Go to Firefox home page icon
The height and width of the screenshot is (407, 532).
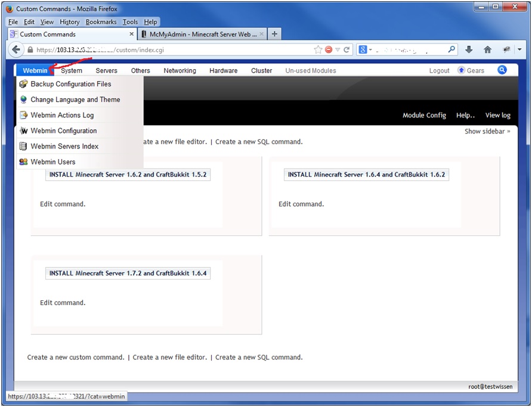pos(487,50)
